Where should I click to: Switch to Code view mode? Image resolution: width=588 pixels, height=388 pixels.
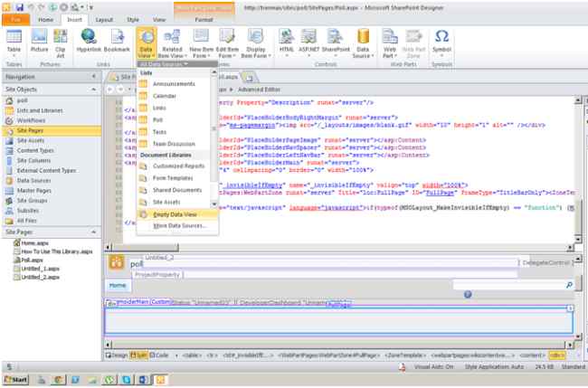(161, 355)
